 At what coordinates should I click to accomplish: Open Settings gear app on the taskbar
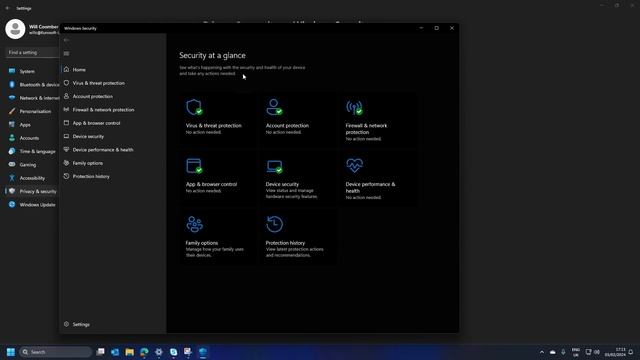pos(159,352)
